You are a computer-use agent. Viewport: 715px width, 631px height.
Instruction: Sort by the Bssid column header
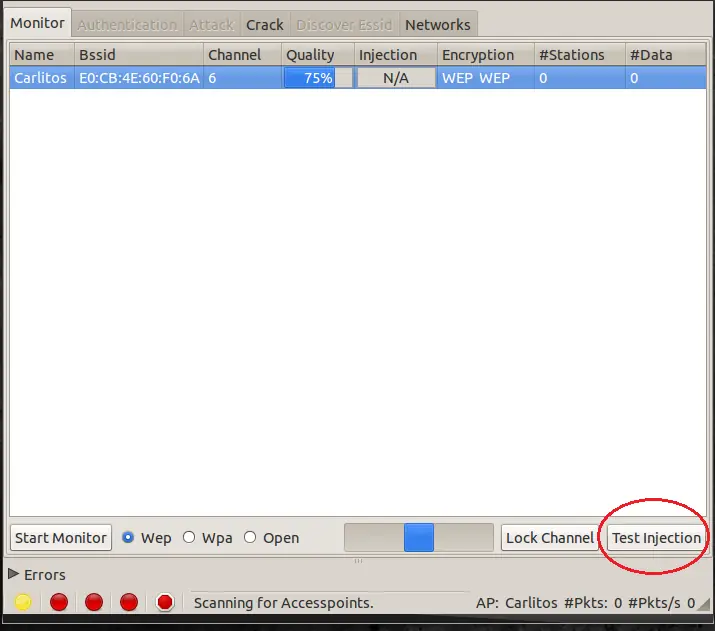pyautogui.click(x=139, y=55)
